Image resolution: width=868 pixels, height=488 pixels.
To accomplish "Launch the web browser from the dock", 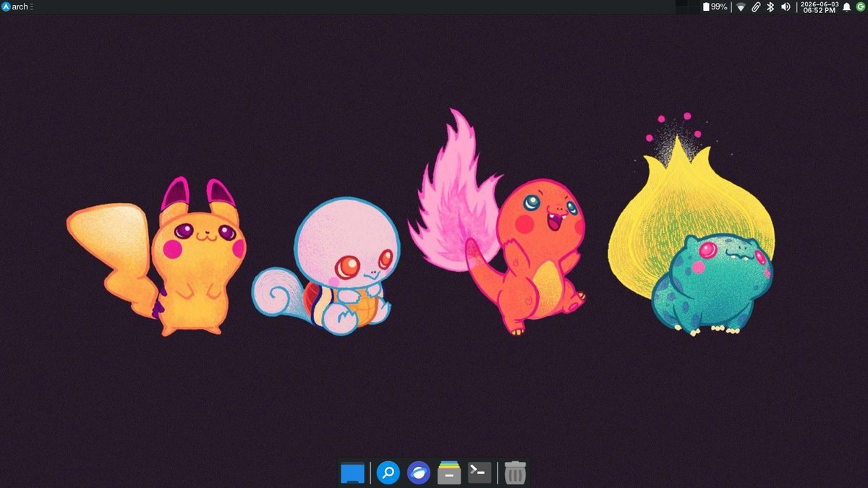I will pyautogui.click(x=419, y=473).
